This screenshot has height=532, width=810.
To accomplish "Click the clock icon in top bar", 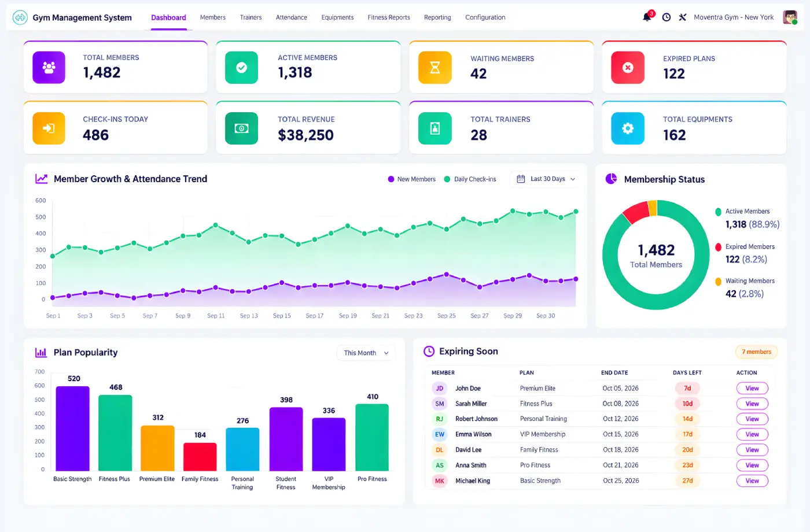I will pos(667,17).
